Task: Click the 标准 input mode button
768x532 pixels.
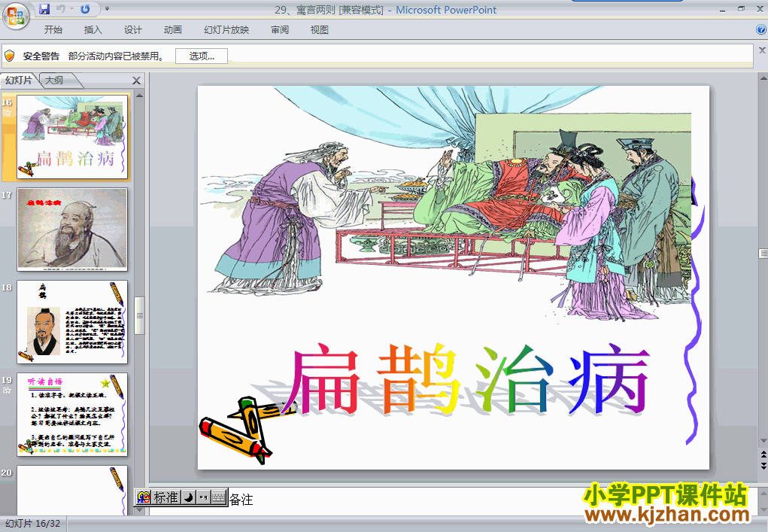Action: pyautogui.click(x=166, y=497)
